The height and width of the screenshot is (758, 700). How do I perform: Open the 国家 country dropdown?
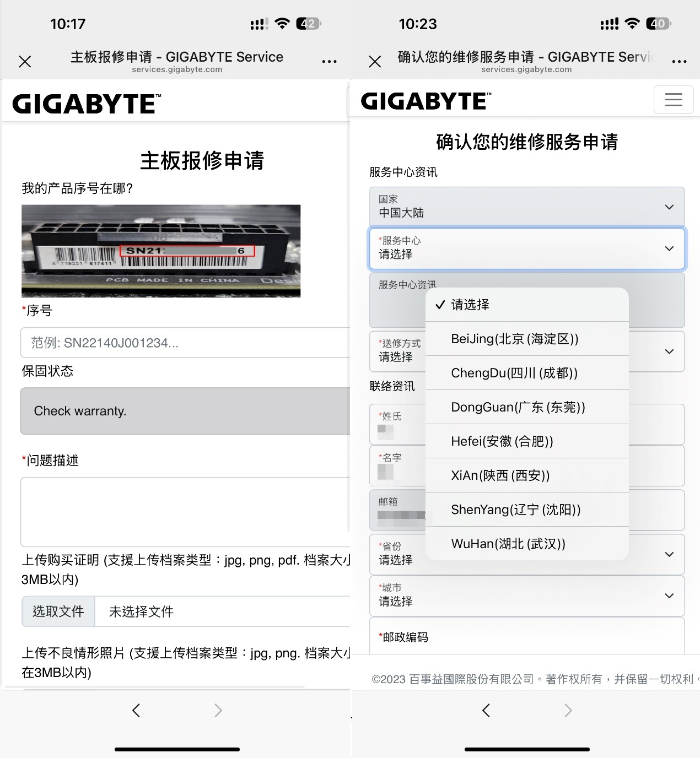[527, 207]
